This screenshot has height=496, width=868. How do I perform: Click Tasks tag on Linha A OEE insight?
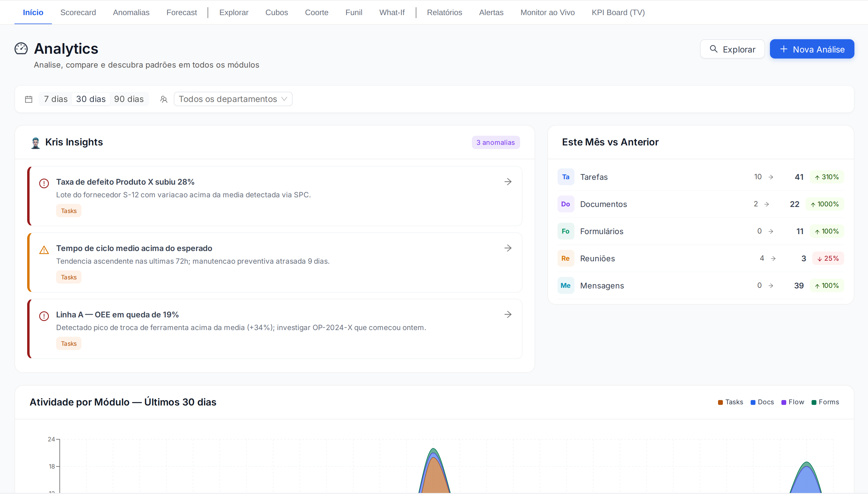coord(69,344)
